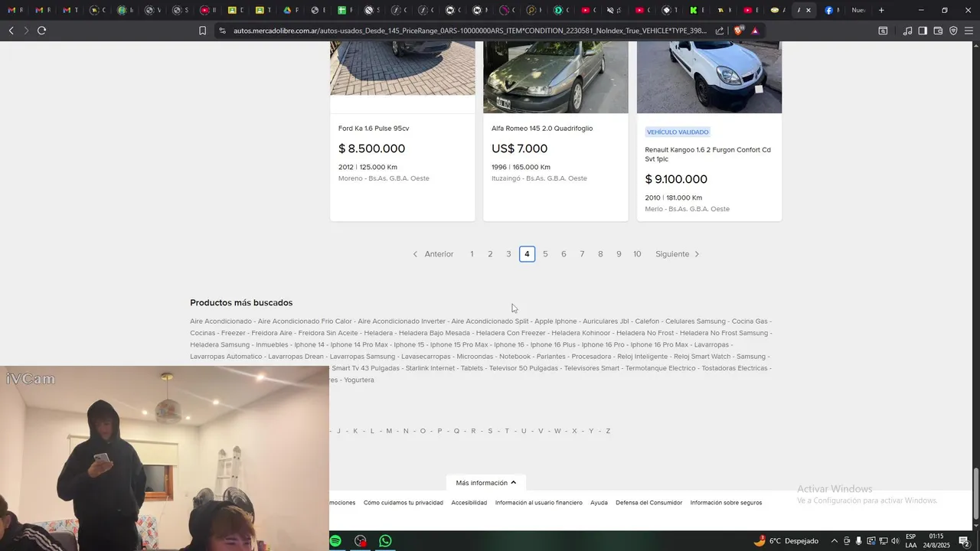This screenshot has height=551, width=980.
Task: Expand the Más información footer toggle
Action: tap(486, 483)
